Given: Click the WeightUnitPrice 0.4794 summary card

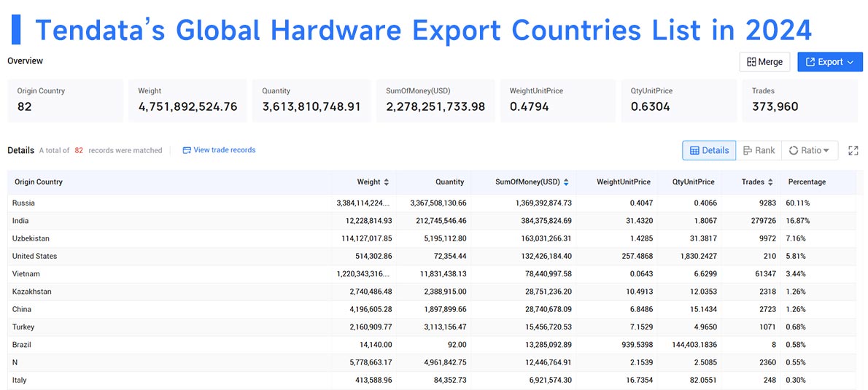Looking at the screenshot, I should 558,101.
